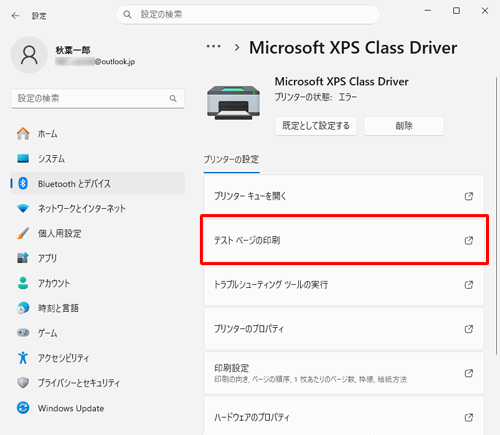Open 印刷設定 row
The width and height of the screenshot is (500, 435).
(x=344, y=373)
